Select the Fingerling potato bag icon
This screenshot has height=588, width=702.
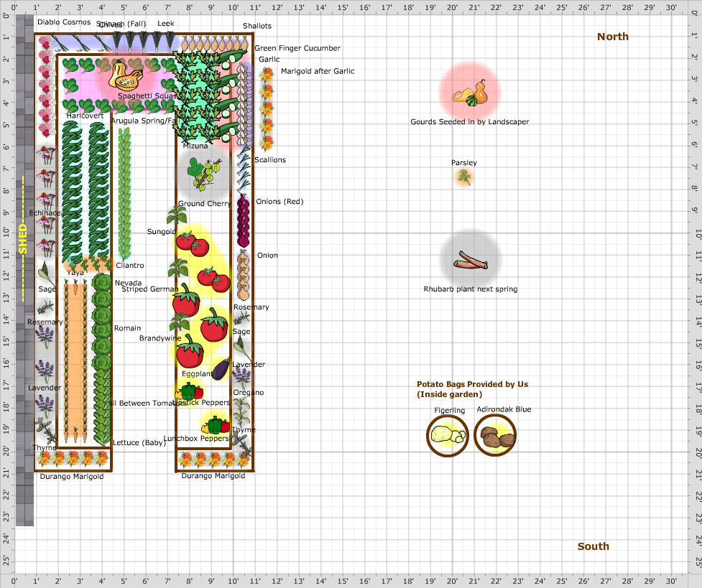(x=445, y=434)
